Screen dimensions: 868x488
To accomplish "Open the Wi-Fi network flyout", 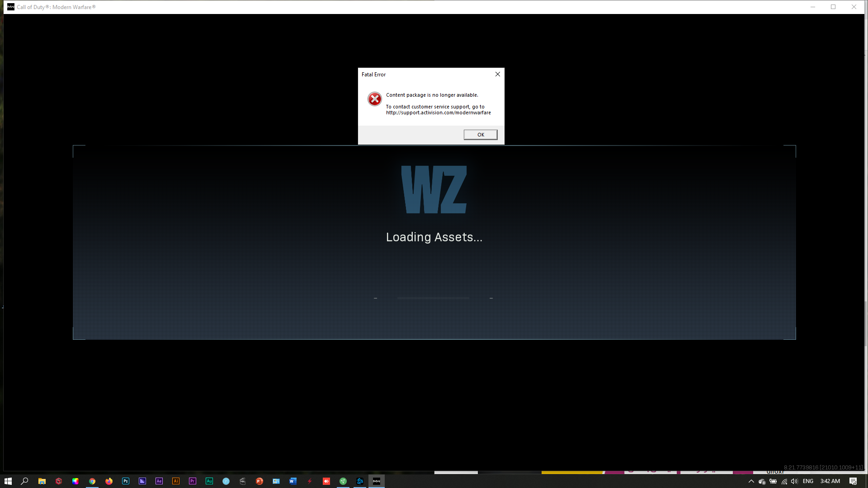I will coord(784,481).
